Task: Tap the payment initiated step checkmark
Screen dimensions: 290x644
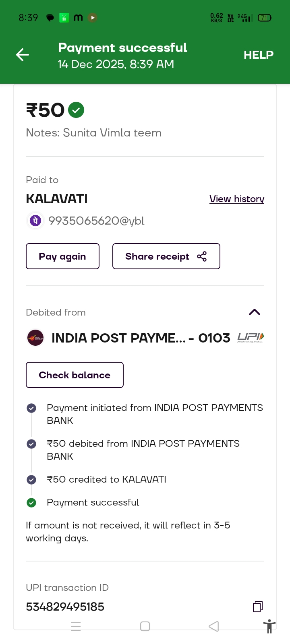Action: tap(31, 408)
